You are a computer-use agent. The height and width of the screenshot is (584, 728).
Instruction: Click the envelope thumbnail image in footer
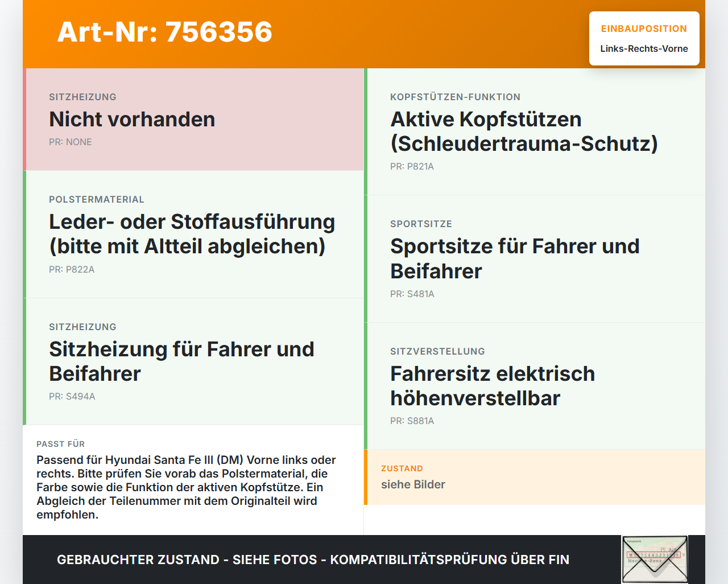(x=655, y=560)
